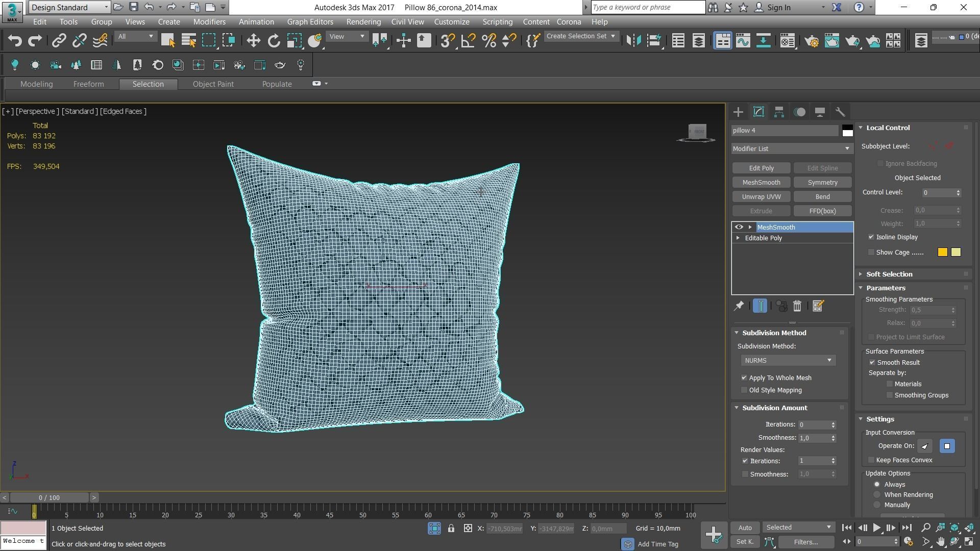980x551 pixels.
Task: Toggle Isoline Display checkbox
Action: pyautogui.click(x=871, y=237)
